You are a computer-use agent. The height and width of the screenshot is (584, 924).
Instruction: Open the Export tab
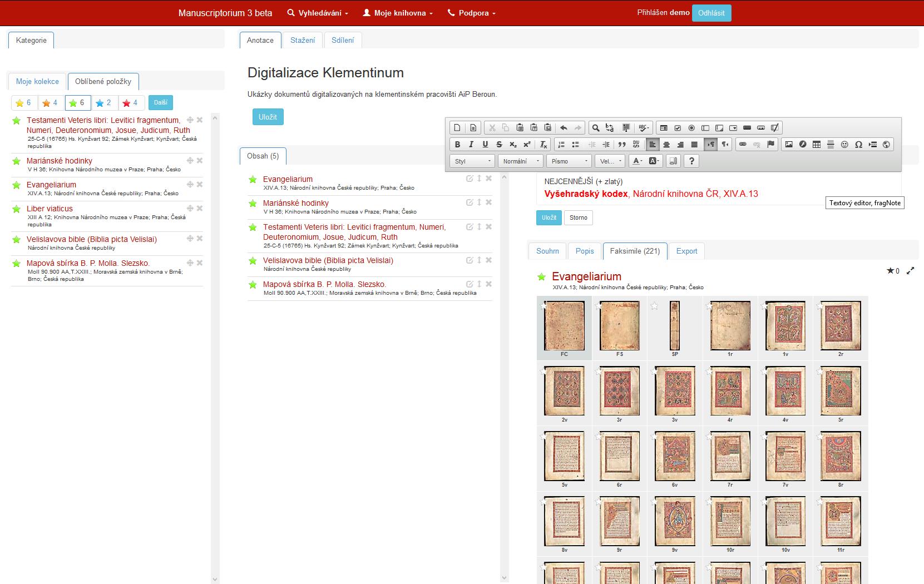coord(686,251)
